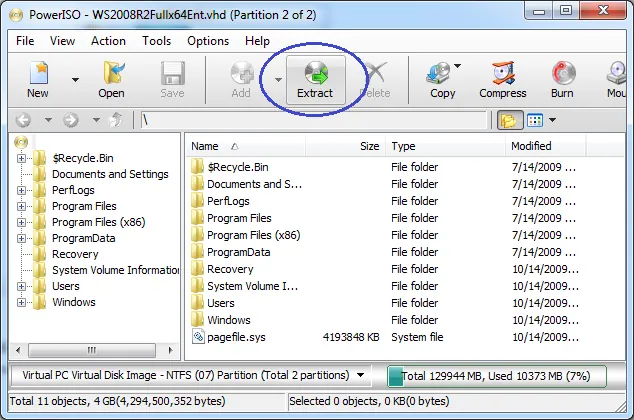Click the Burn toolbar icon
Screen dimensions: 634x420
pos(563,73)
